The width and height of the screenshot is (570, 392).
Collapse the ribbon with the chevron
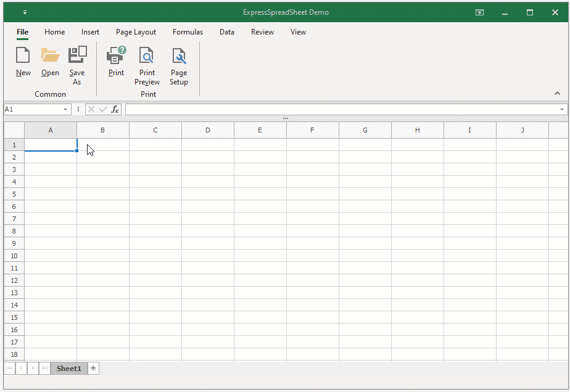(557, 93)
